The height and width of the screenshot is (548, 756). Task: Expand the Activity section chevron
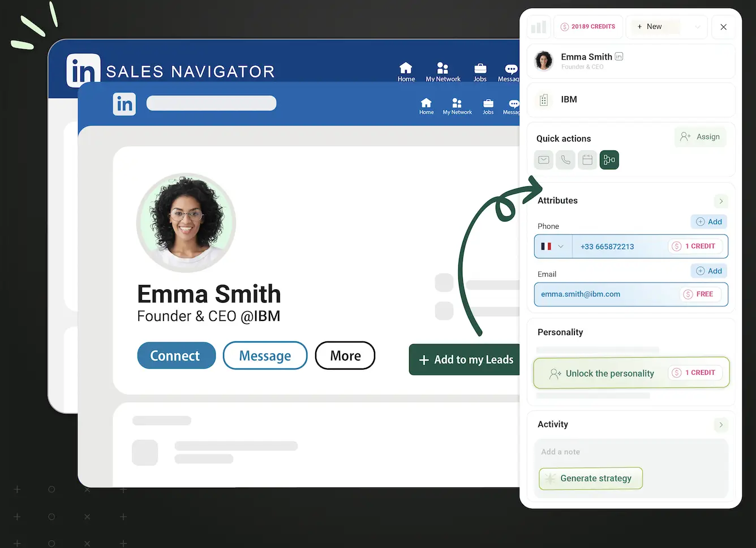click(x=721, y=425)
